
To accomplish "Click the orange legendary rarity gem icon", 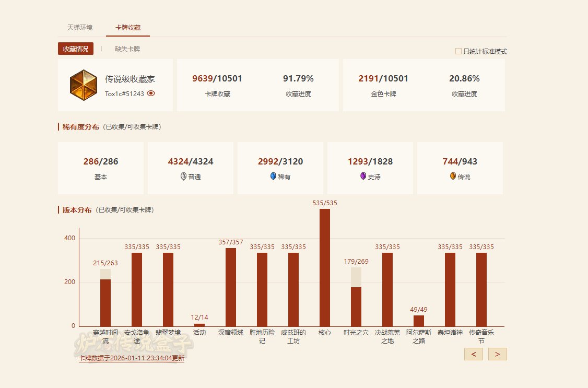I will [x=453, y=177].
